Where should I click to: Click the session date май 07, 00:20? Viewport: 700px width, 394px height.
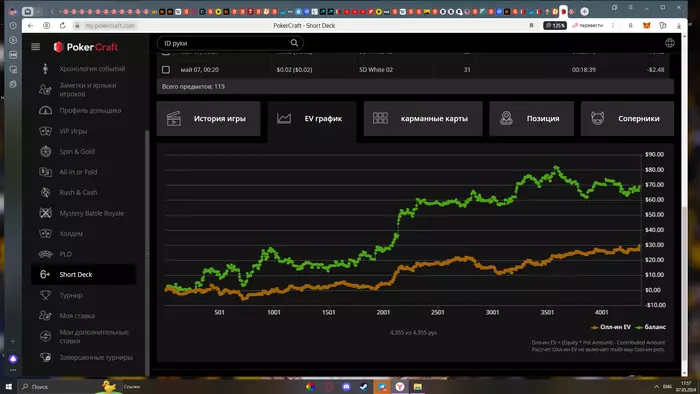(200, 70)
